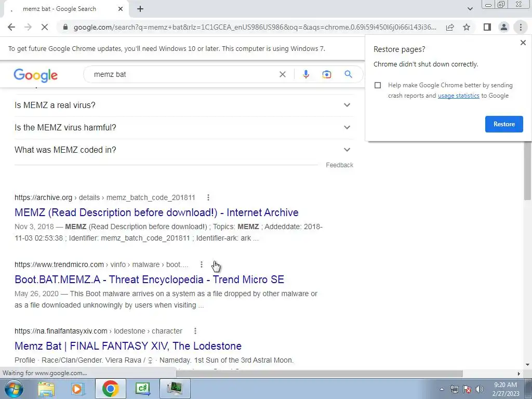Screen dimensions: 532x399
Task: Click the address bar URL
Action: 255,27
